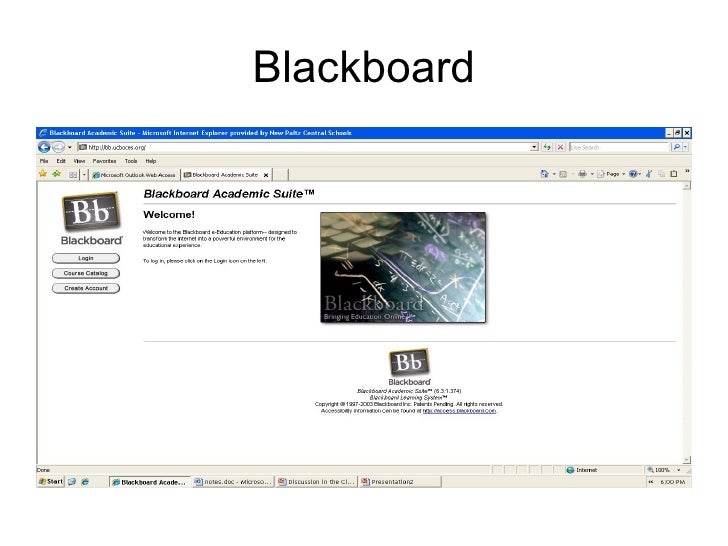Click the Bb logo in page footer
Screen dimensions: 728x546
point(410,367)
